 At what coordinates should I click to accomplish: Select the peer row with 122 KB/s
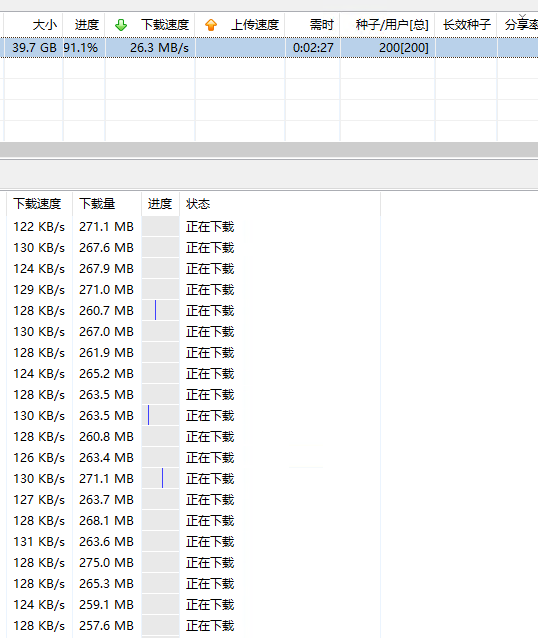coord(124,227)
